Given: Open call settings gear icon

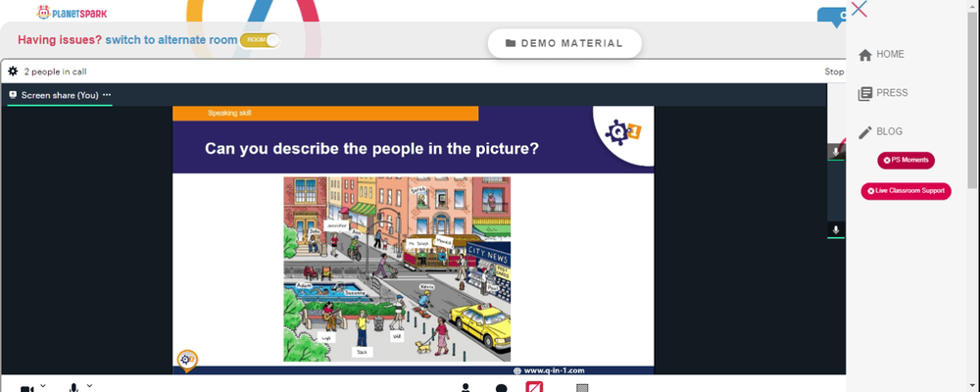Looking at the screenshot, I should (13, 72).
